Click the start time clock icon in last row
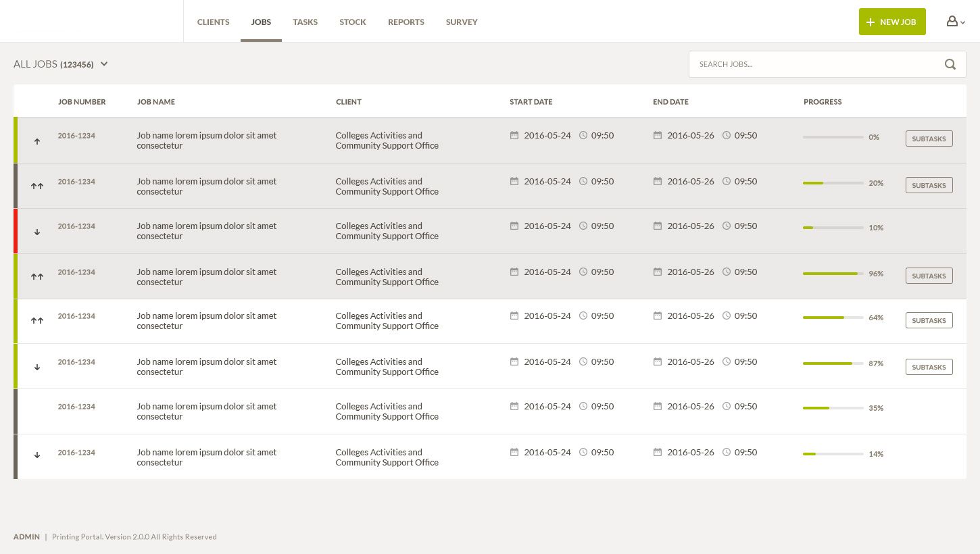 583,452
